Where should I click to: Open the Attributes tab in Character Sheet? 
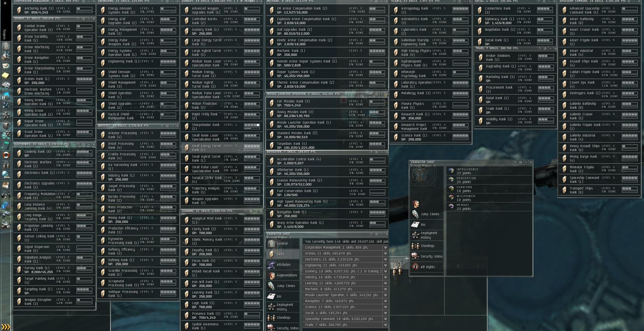(x=283, y=265)
